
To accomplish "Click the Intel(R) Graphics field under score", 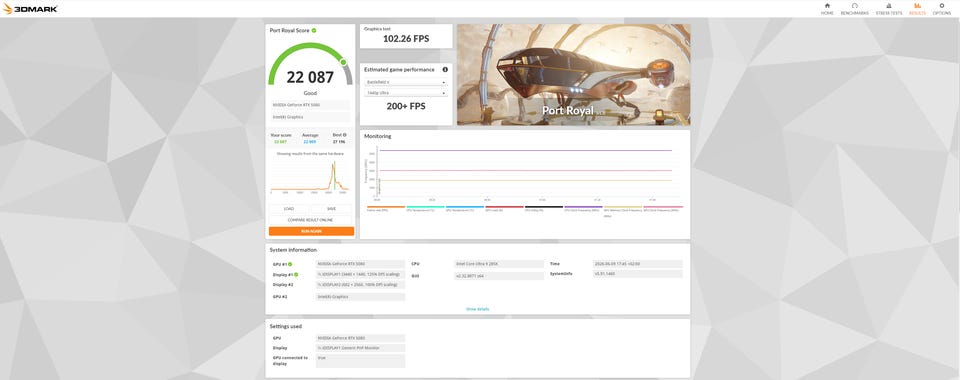I will click(310, 117).
